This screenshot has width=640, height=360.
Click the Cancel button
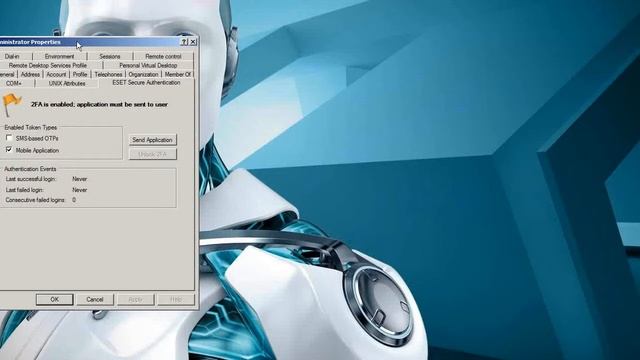coord(95,300)
